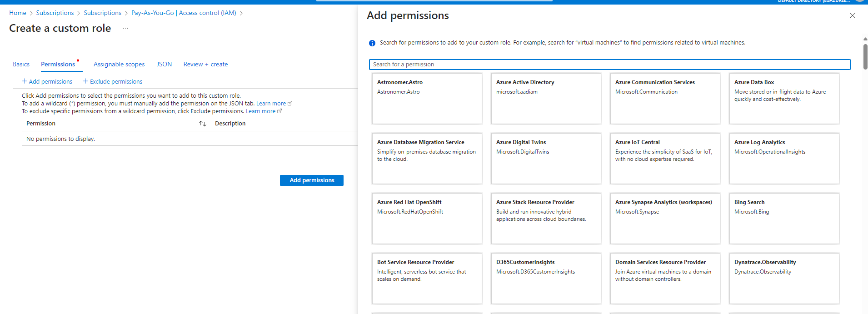Choose the Bing Search card
Viewport: 868px width, 314px height.
pos(784,219)
